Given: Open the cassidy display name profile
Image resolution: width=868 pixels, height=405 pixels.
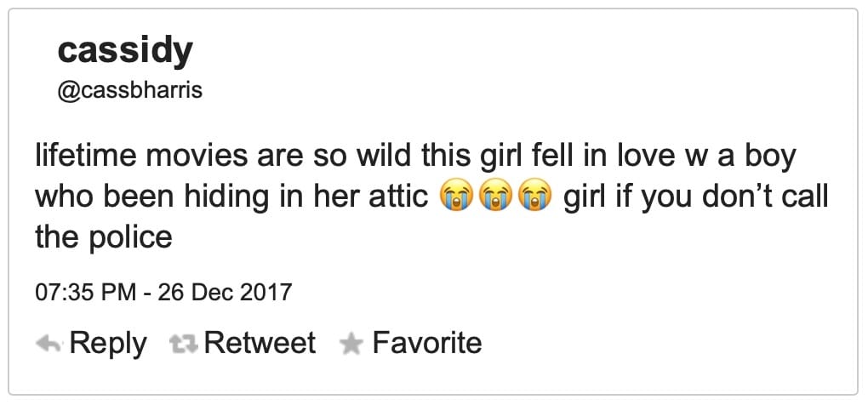Looking at the screenshot, I should [x=124, y=52].
